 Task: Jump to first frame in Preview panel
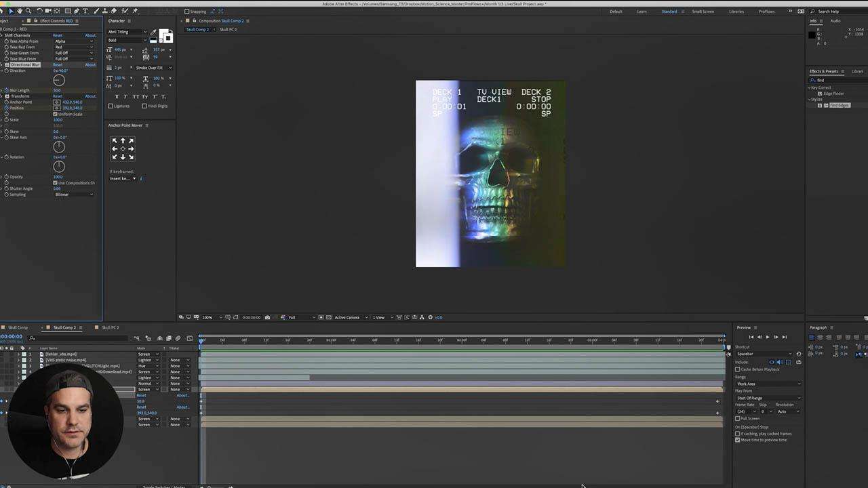point(751,337)
